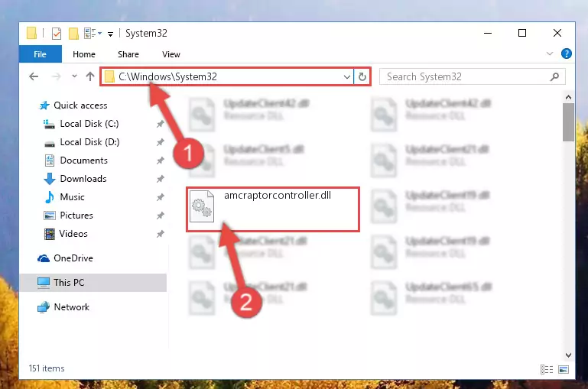Image resolution: width=588 pixels, height=389 pixels.
Task: Click the 151 items status text
Action: [47, 368]
